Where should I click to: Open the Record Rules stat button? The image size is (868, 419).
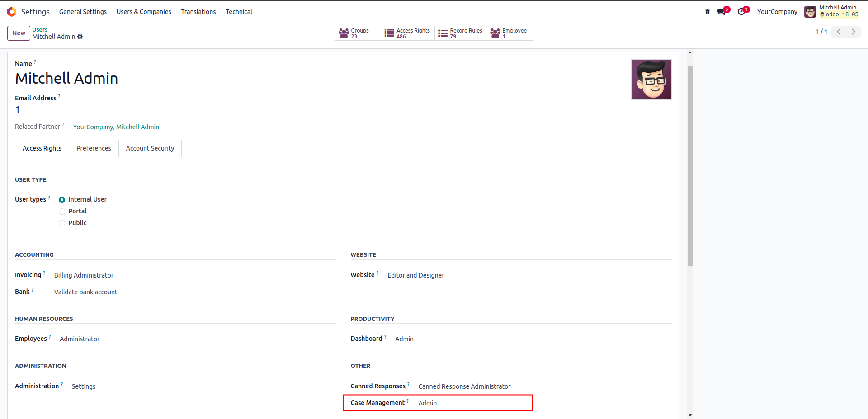click(461, 33)
